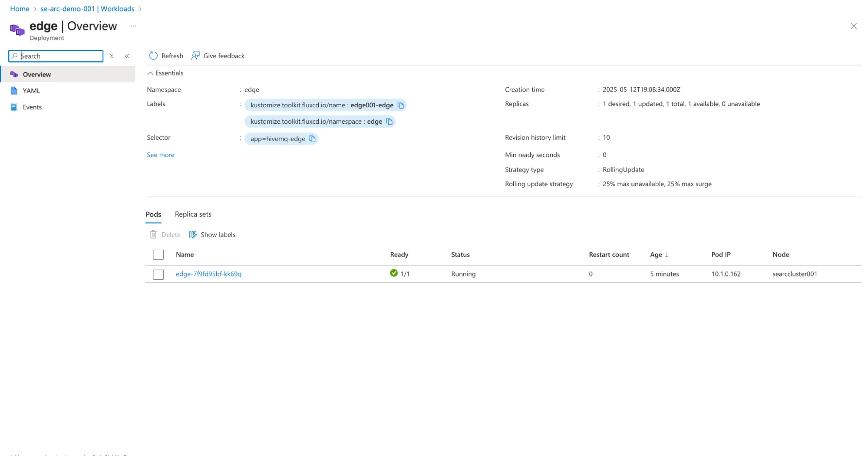This screenshot has width=868, height=456.
Task: Click the RollingUpdate strategy value
Action: [x=623, y=170]
